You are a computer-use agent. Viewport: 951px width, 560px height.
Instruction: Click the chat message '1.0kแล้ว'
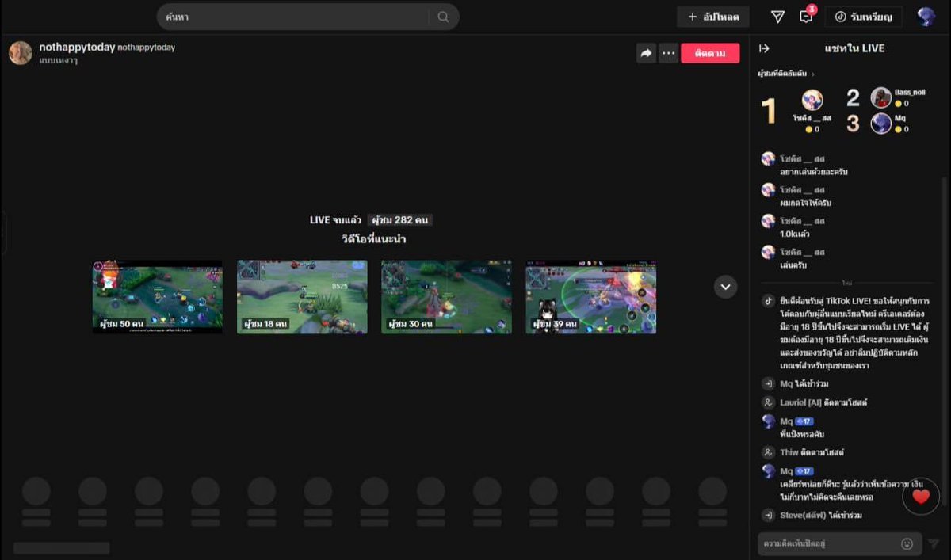tap(795, 234)
